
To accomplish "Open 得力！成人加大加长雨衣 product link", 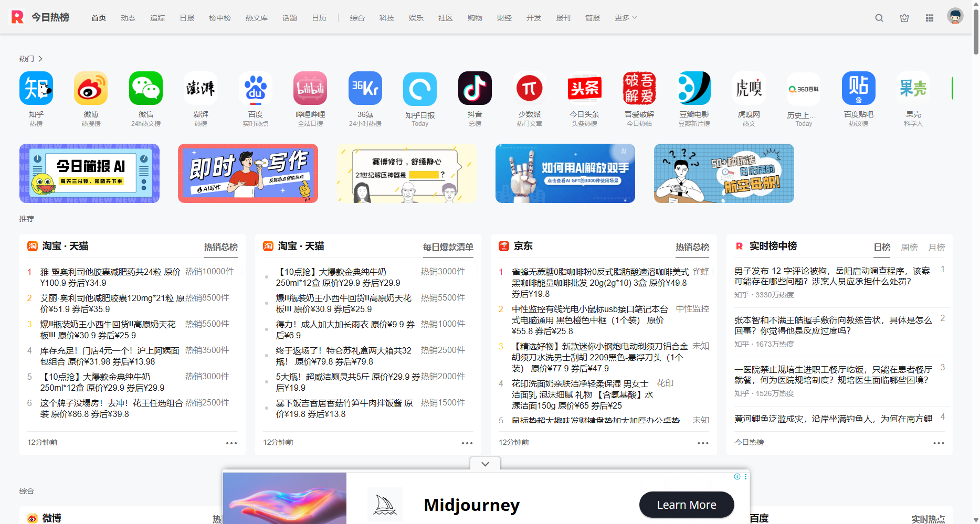I will [345, 330].
